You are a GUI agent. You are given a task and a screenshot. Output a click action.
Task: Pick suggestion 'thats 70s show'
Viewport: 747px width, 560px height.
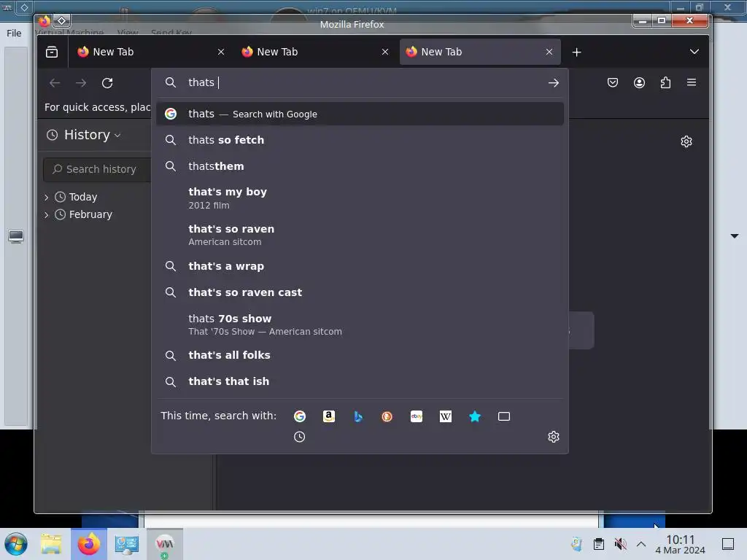[360, 324]
